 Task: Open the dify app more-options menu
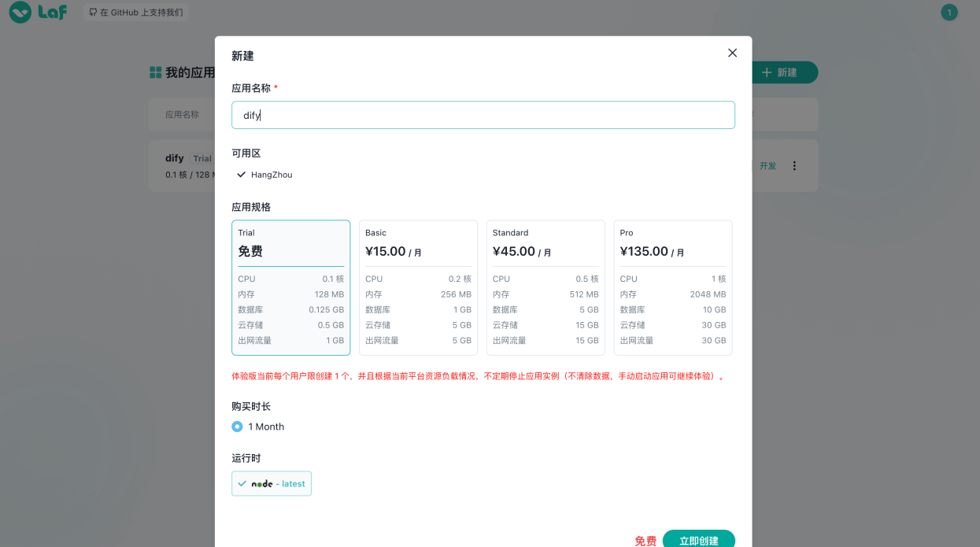pos(794,166)
